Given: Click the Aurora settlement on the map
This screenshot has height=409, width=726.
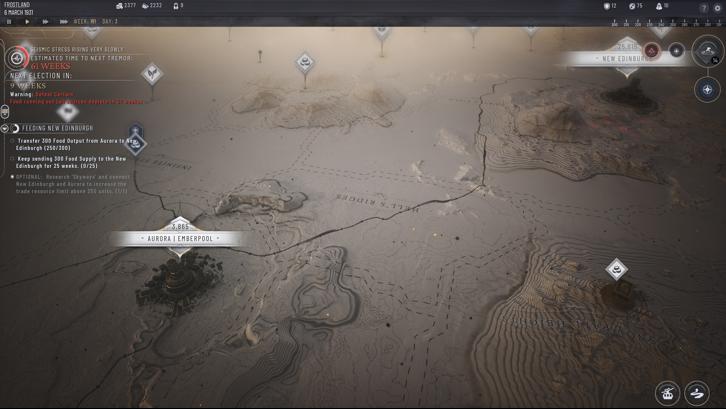Looking at the screenshot, I should [x=178, y=282].
